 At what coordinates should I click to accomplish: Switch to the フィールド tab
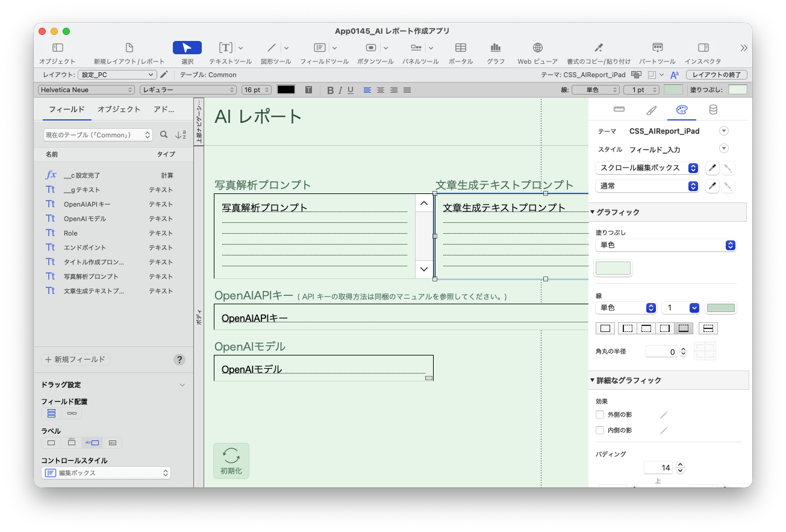(x=67, y=109)
